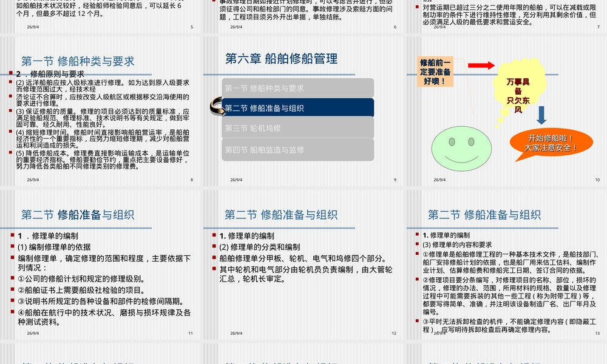Click the 26/9/4 date on slide 8
Screen dimensions: 607x364
click(x=33, y=180)
